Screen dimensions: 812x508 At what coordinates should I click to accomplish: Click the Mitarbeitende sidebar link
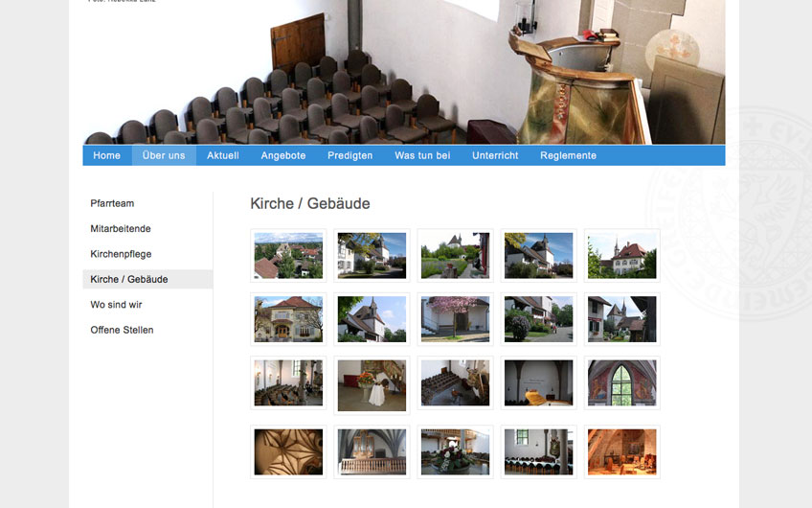[x=121, y=228]
